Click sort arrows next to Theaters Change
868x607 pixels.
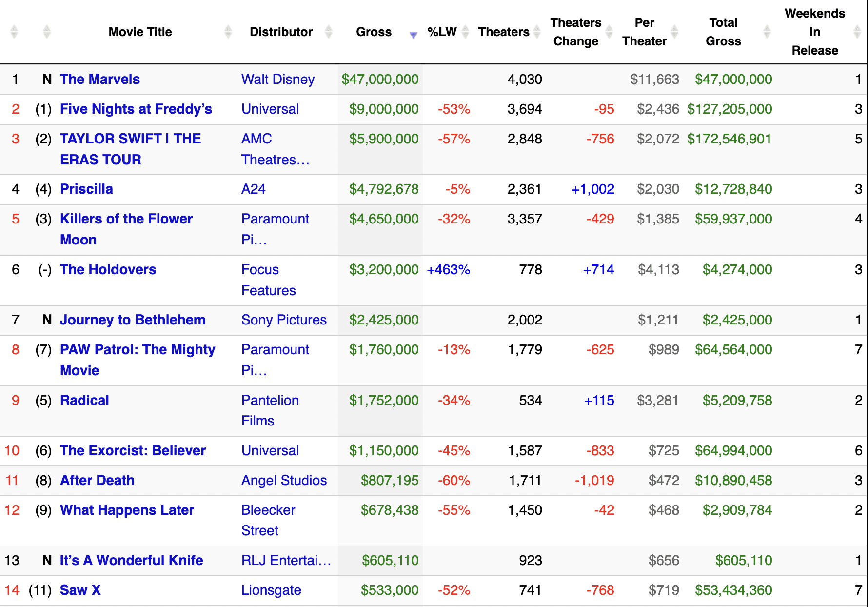(609, 32)
